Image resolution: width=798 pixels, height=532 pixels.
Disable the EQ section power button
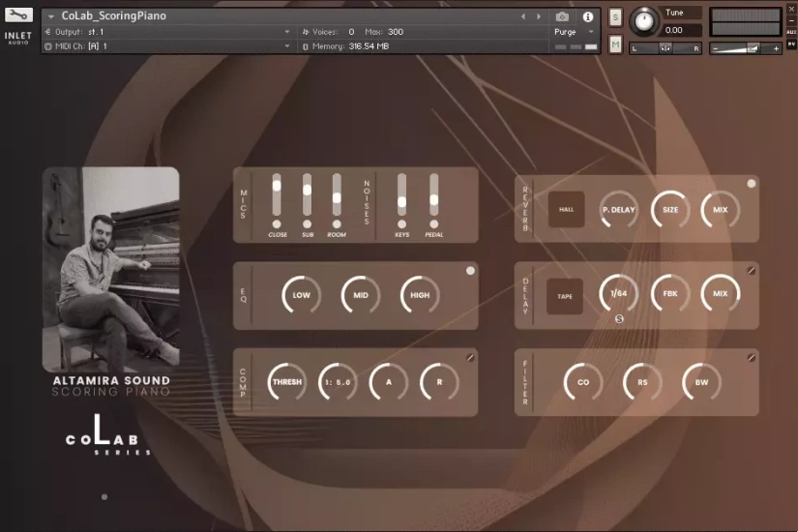[470, 271]
